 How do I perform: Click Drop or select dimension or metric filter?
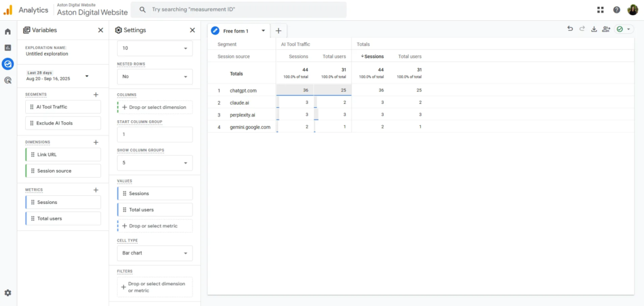[155, 287]
